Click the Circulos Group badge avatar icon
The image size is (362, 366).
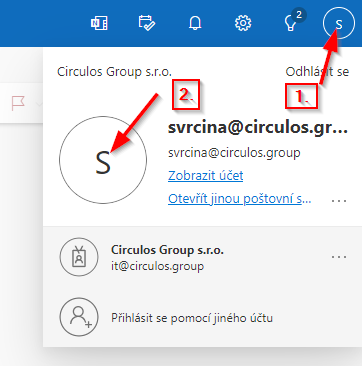coord(79,257)
